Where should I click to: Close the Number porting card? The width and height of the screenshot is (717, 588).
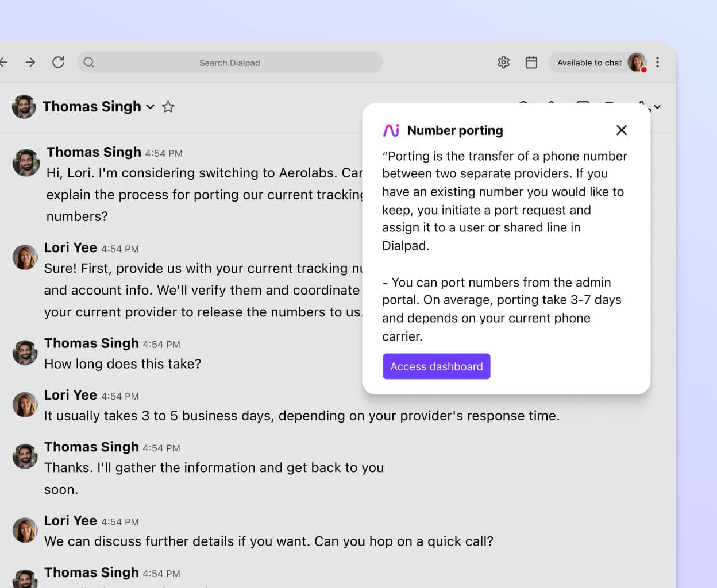[621, 130]
